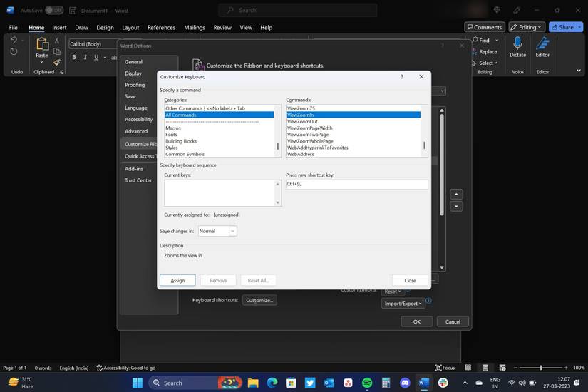Toggle the AutoSave switch
Screen dimensions: 588x392
tap(54, 11)
